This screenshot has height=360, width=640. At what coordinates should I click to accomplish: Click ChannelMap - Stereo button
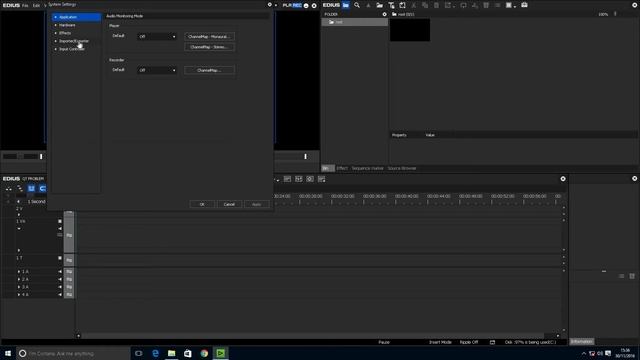coord(209,47)
